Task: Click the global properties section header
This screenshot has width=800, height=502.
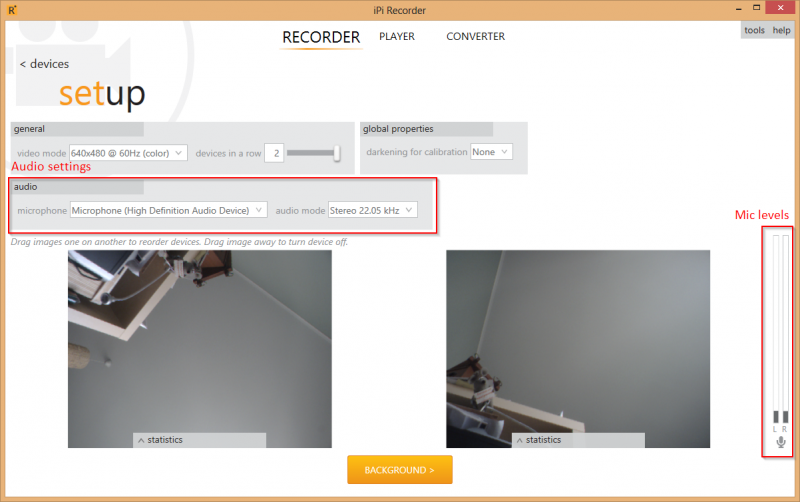Action: click(427, 129)
